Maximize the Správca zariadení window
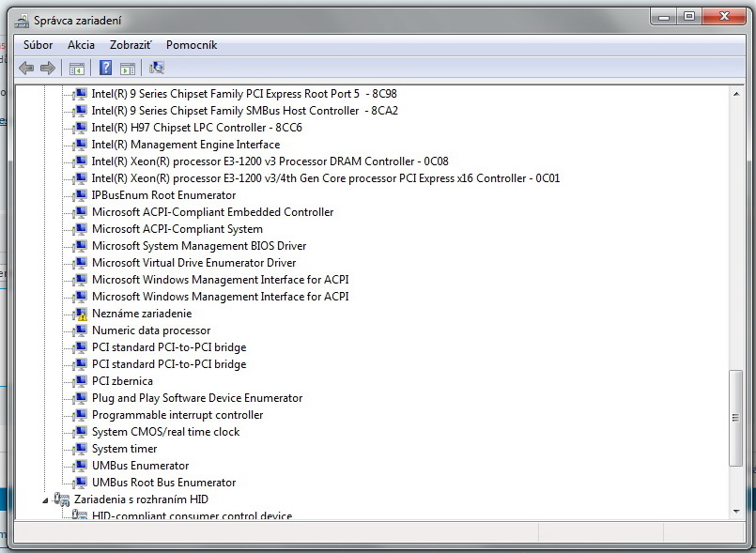 point(689,17)
